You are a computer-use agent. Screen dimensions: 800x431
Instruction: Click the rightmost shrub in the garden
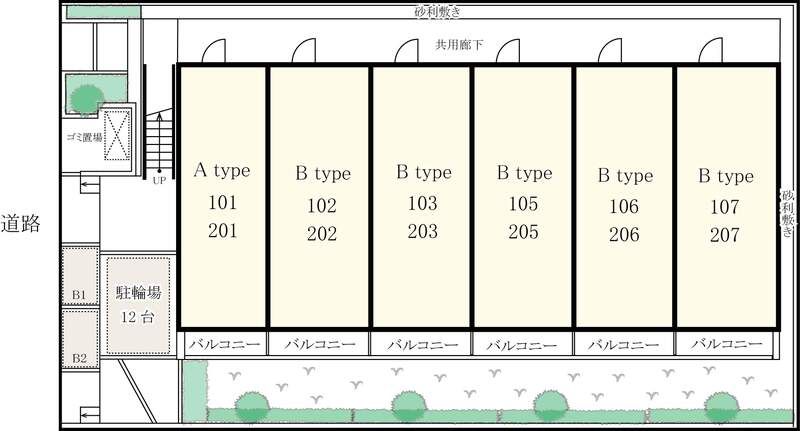[721, 407]
